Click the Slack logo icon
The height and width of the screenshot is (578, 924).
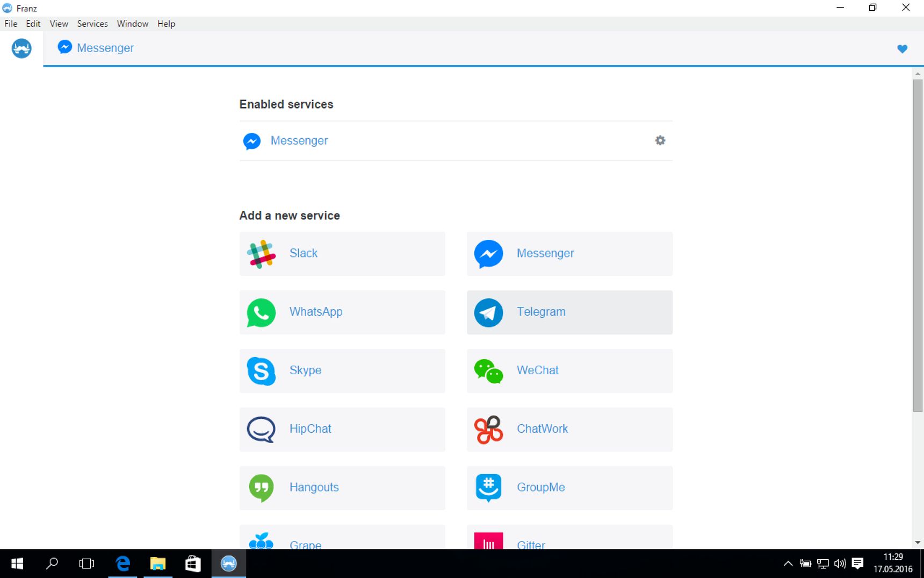261,254
